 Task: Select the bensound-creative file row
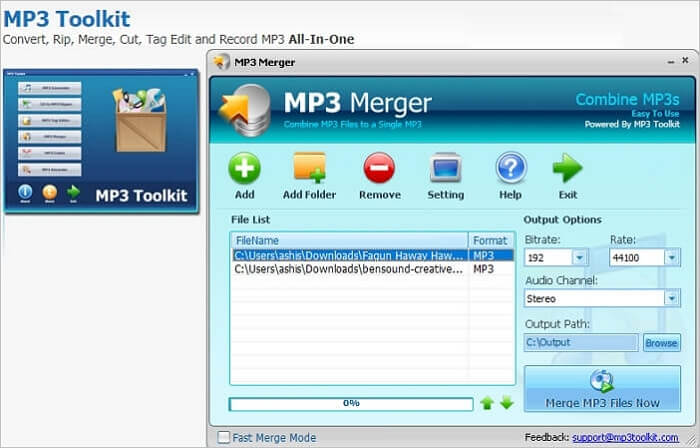349,269
